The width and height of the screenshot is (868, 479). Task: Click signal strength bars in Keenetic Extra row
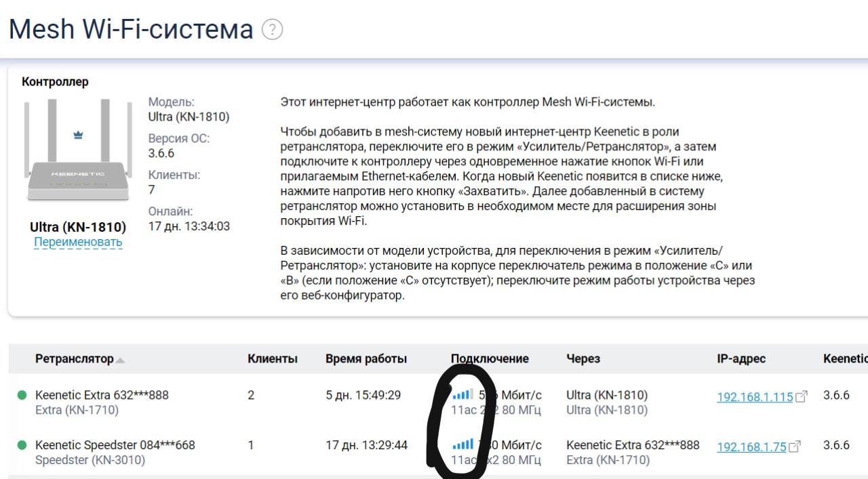[464, 394]
